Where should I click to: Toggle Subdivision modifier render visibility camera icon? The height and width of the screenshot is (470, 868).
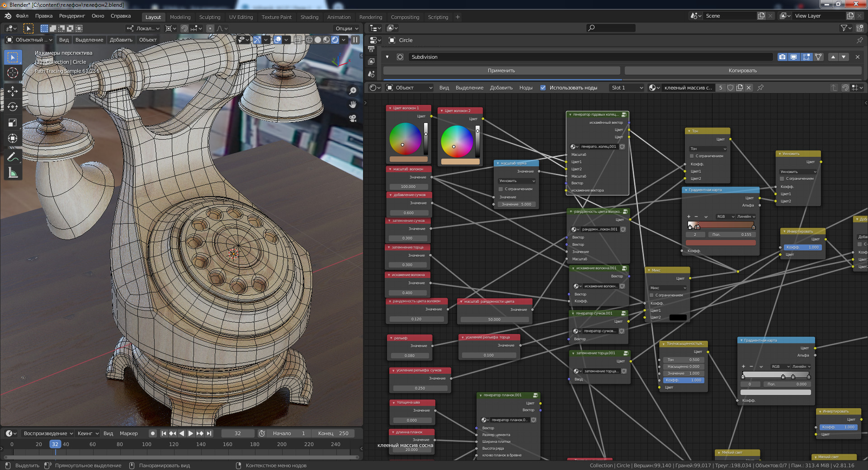click(x=782, y=57)
